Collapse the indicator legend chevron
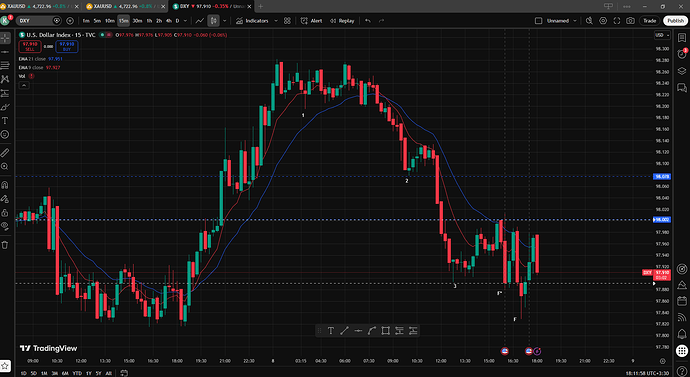This screenshot has width=690, height=377. click(x=24, y=85)
